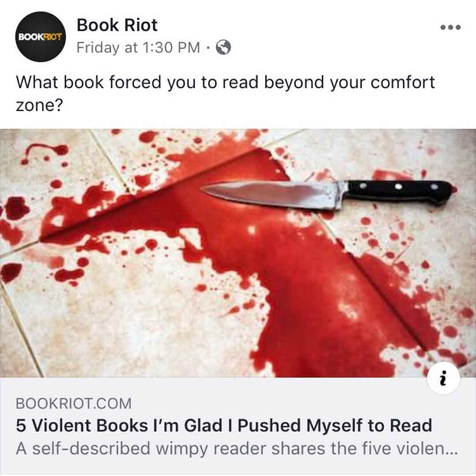476x476 pixels.
Task: Click Pushed Myself to Read in title
Action: [335, 425]
